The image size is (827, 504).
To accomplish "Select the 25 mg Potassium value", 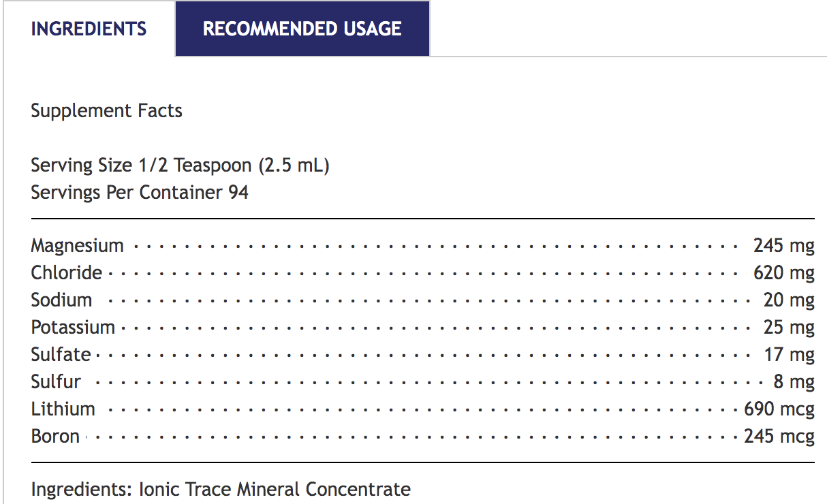I will [x=789, y=327].
